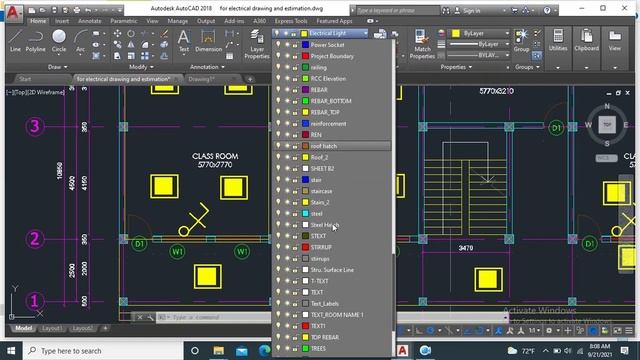The image size is (640, 360).
Task: Open the Dimension tool
Action: [208, 41]
